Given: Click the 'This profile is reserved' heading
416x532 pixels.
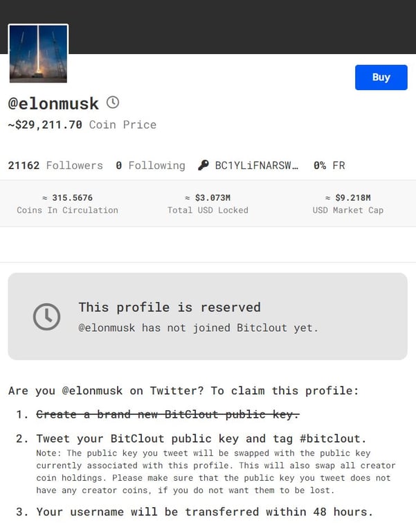Looking at the screenshot, I should pos(170,307).
